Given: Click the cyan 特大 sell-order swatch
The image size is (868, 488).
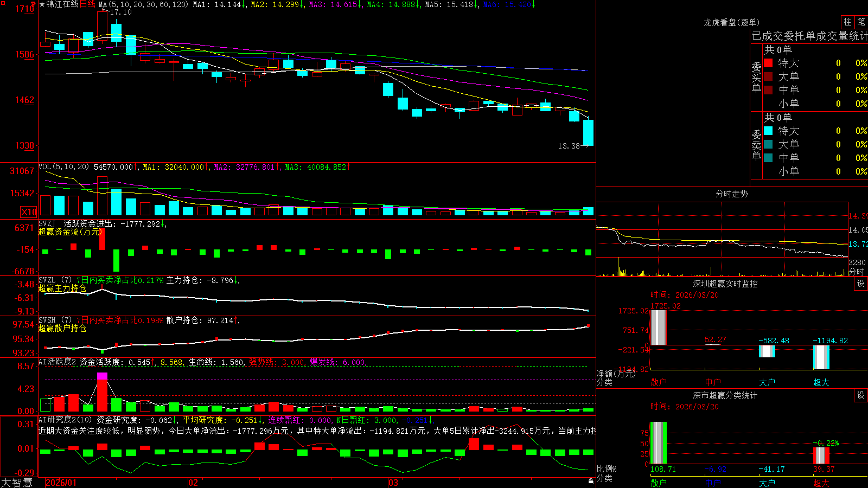Looking at the screenshot, I should 768,131.
